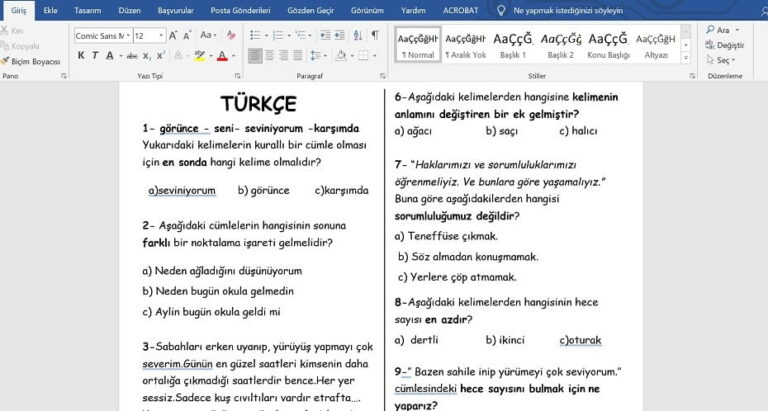Toggle strikethrough (abc) formatting

[x=132, y=56]
